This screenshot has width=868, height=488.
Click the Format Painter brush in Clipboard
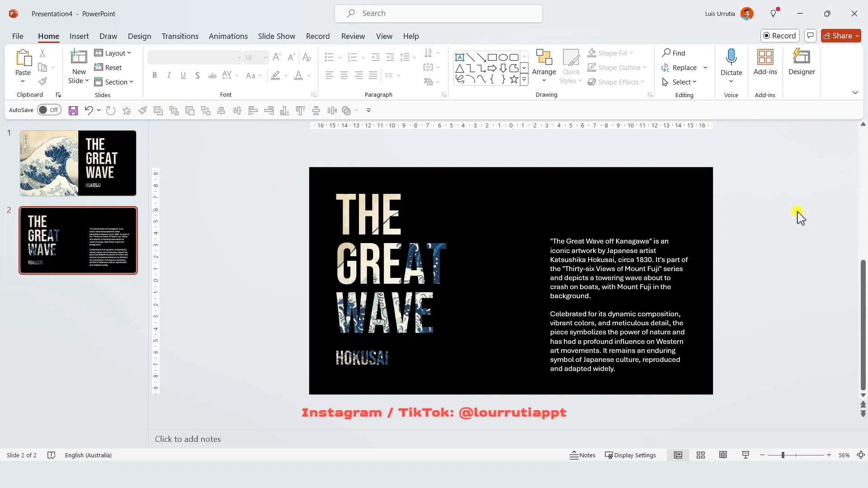pyautogui.click(x=42, y=82)
